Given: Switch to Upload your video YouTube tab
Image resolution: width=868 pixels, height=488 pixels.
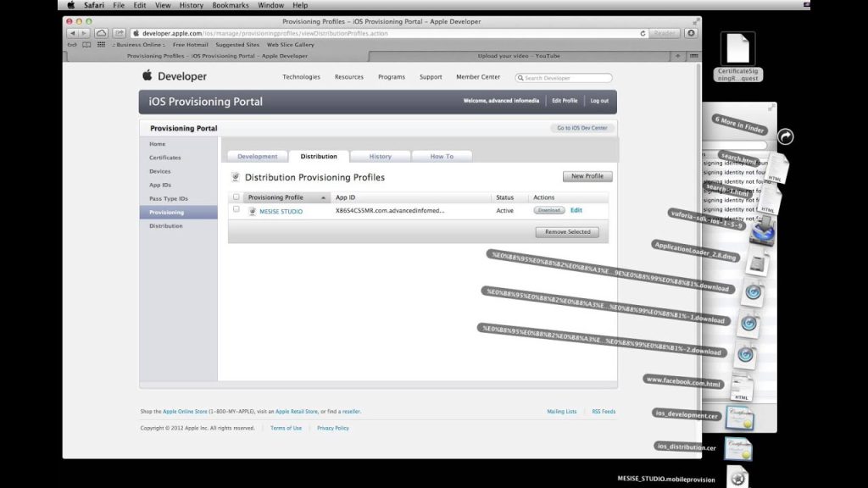Looking at the screenshot, I should [519, 56].
